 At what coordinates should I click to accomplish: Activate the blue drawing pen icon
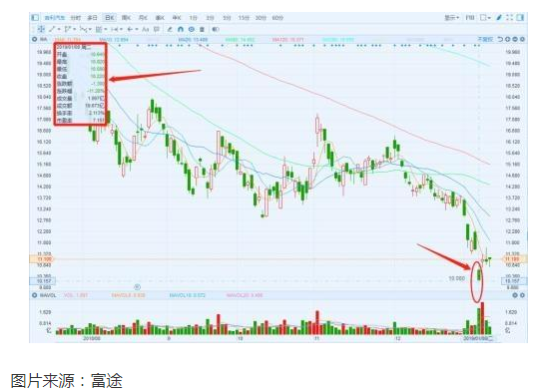click(x=499, y=17)
